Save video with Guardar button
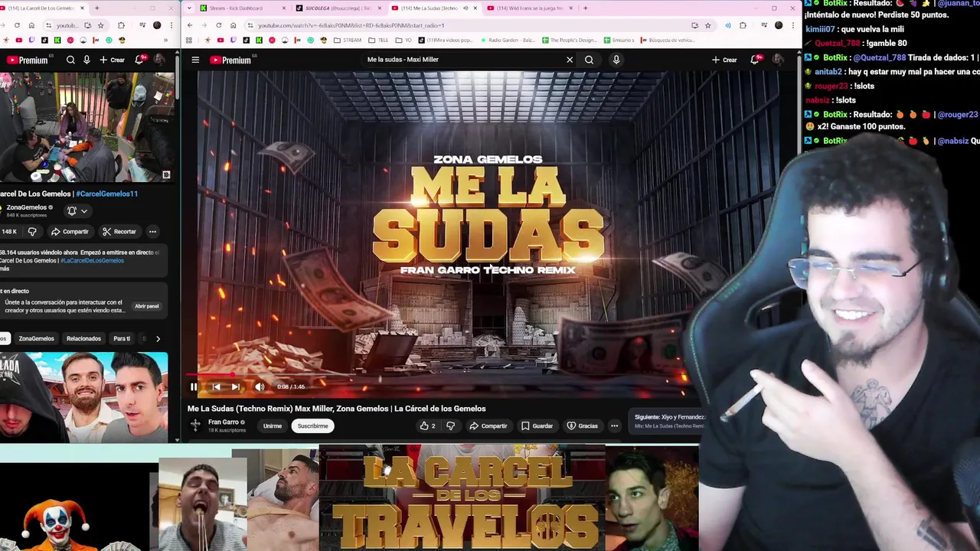Viewport: 980px width, 551px height. tap(537, 425)
